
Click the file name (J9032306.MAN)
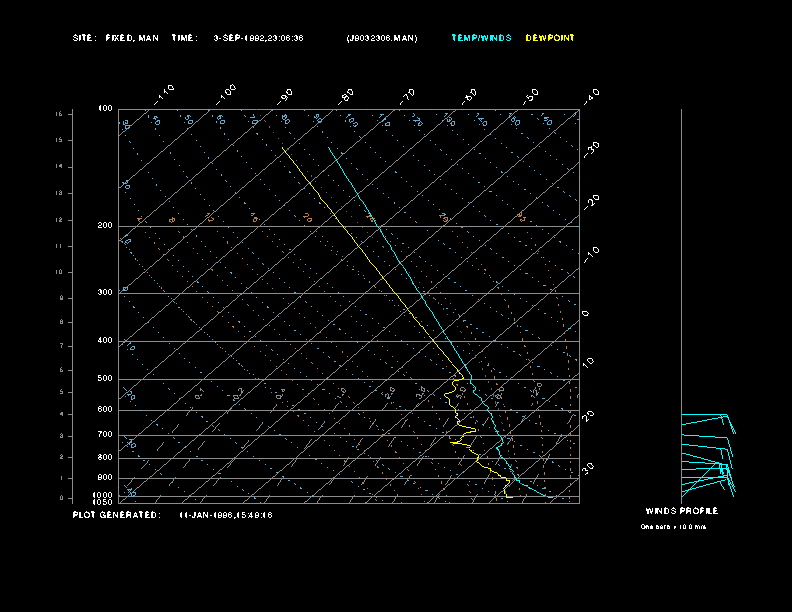[x=382, y=38]
